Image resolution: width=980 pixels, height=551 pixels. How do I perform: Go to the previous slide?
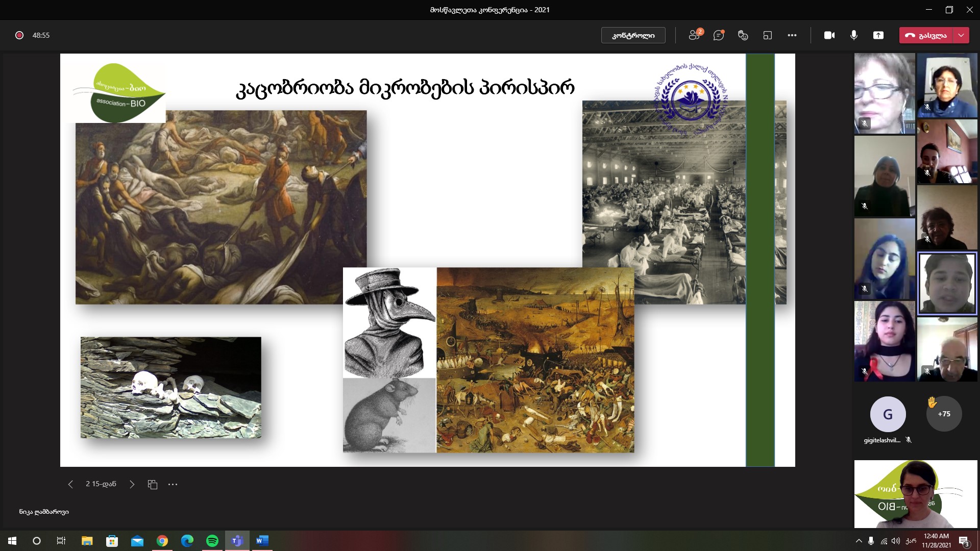(x=70, y=484)
